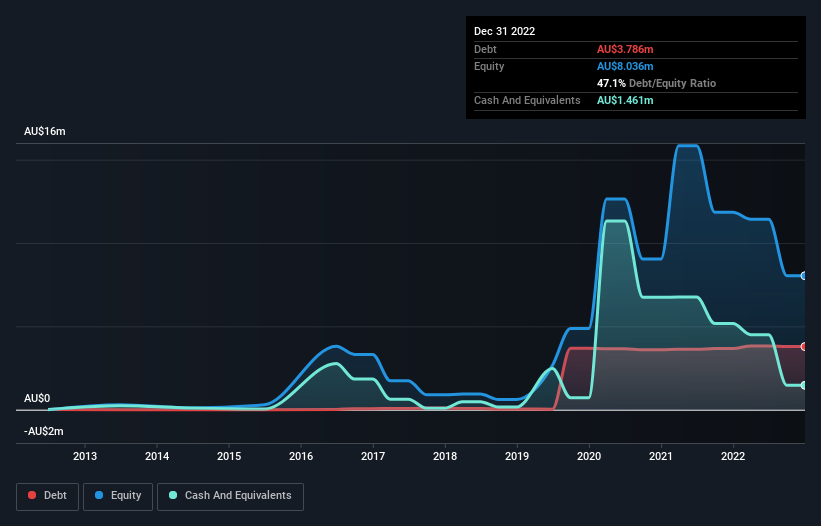Click the 2022 x-axis label
The height and width of the screenshot is (526, 821).
point(733,456)
